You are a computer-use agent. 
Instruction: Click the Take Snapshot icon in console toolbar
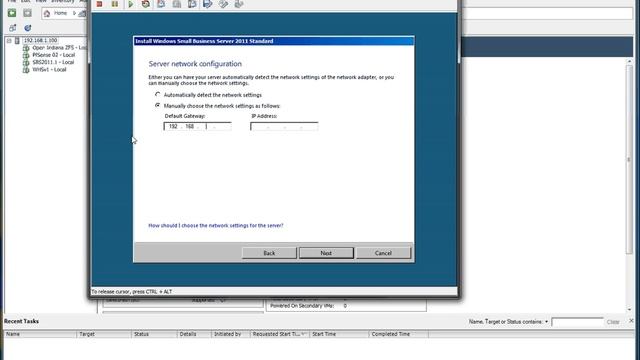tap(161, 4)
